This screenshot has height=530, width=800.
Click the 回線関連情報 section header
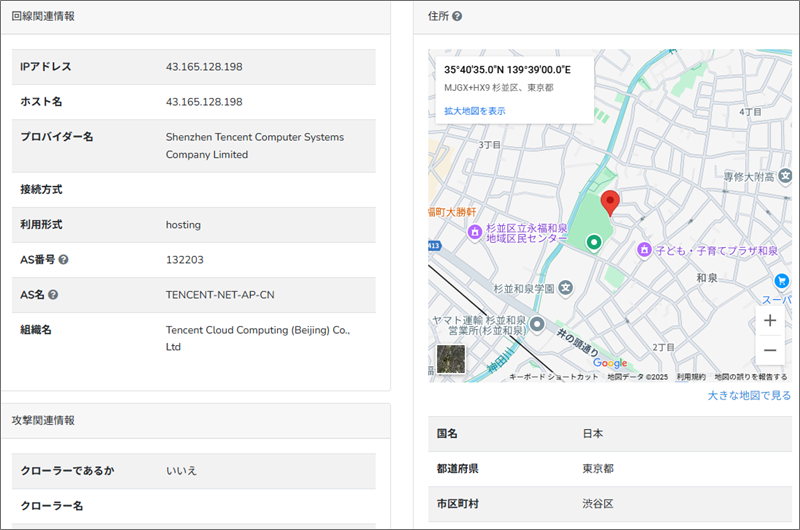click(43, 16)
